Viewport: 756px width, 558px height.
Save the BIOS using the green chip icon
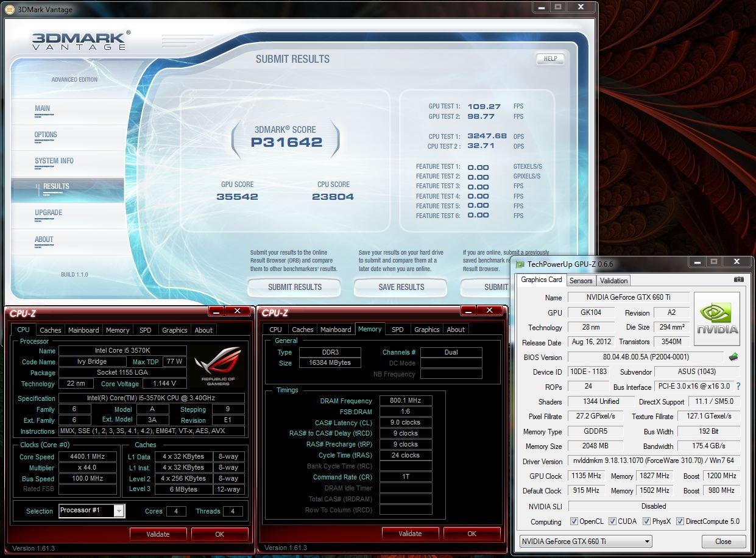tap(733, 357)
